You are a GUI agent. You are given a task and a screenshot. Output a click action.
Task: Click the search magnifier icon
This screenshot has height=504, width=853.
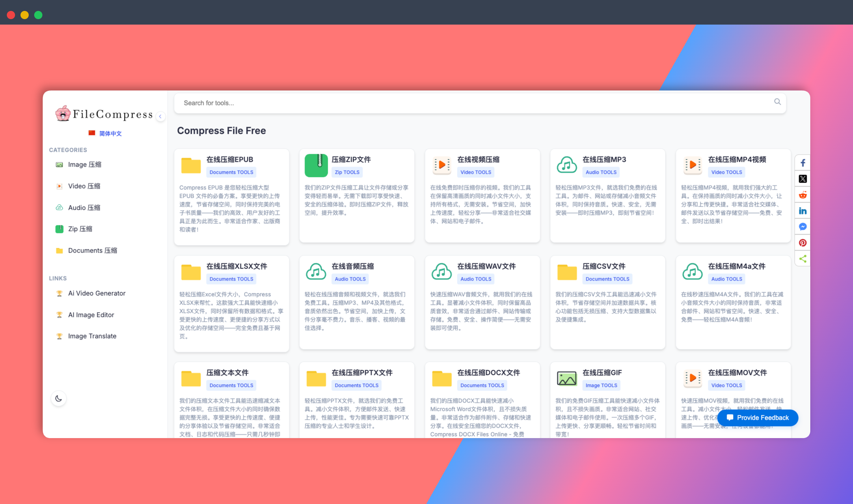[777, 102]
